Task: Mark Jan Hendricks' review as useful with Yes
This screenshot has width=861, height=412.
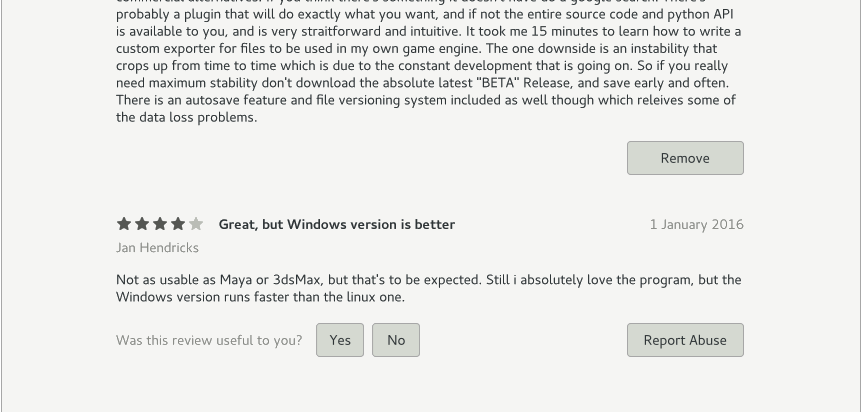Action: coord(340,340)
